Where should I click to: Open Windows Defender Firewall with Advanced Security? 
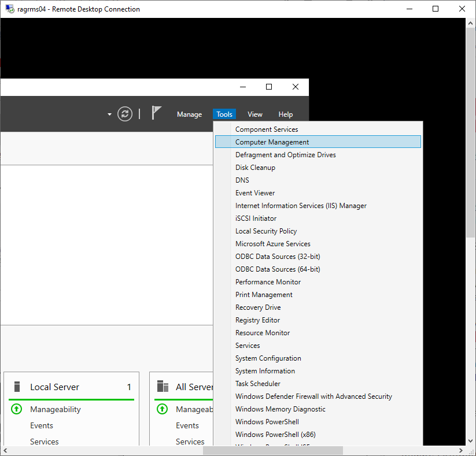318,397
